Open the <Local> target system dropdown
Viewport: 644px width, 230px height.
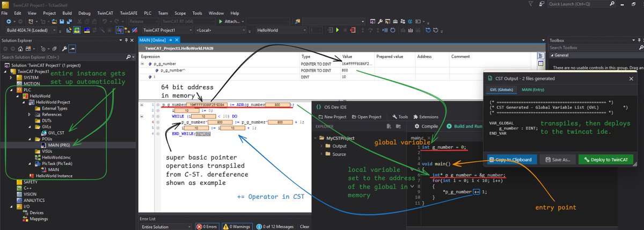(219, 30)
